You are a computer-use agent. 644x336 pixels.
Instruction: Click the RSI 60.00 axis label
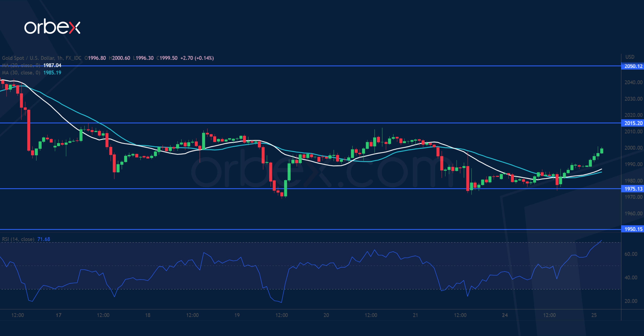pyautogui.click(x=631, y=254)
